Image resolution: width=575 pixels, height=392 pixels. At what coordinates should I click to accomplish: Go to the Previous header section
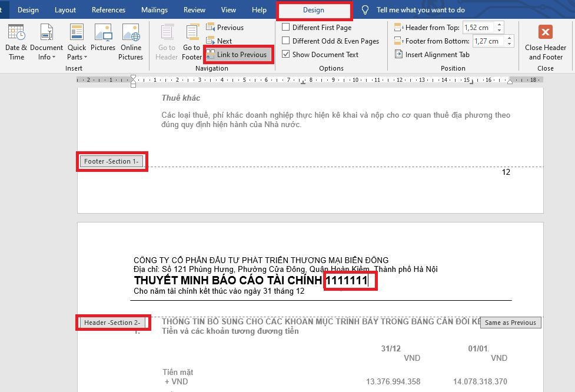(225, 28)
